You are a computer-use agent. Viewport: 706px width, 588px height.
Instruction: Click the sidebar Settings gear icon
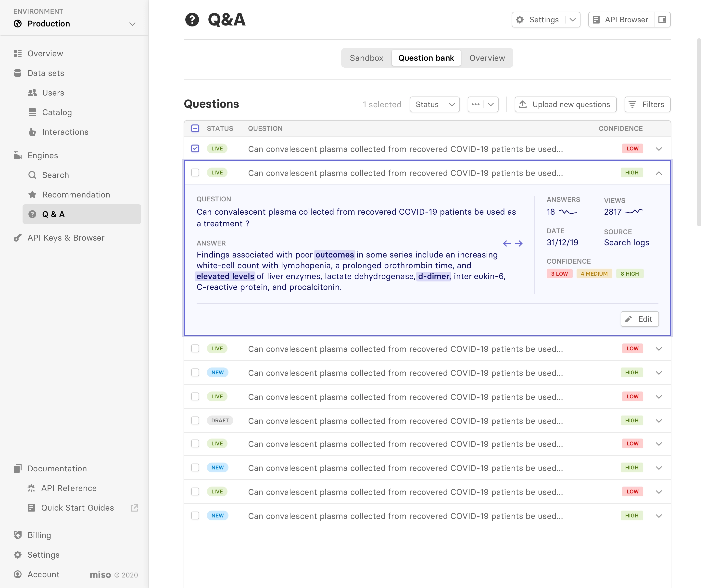(x=17, y=554)
